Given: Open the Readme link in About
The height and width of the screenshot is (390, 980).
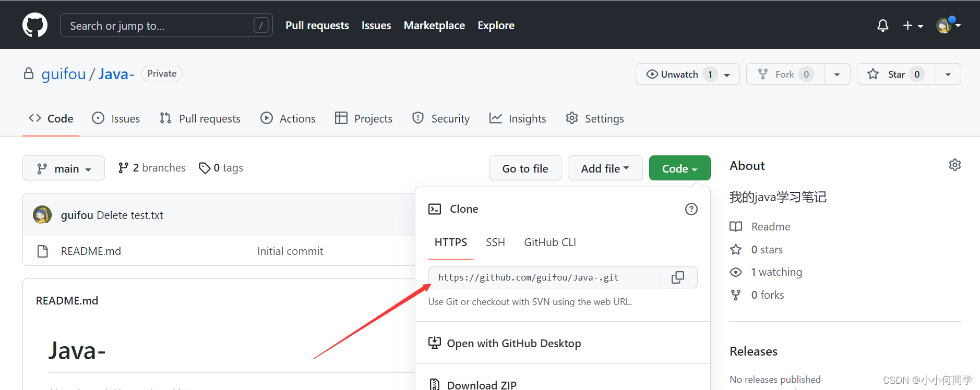Looking at the screenshot, I should 770,227.
